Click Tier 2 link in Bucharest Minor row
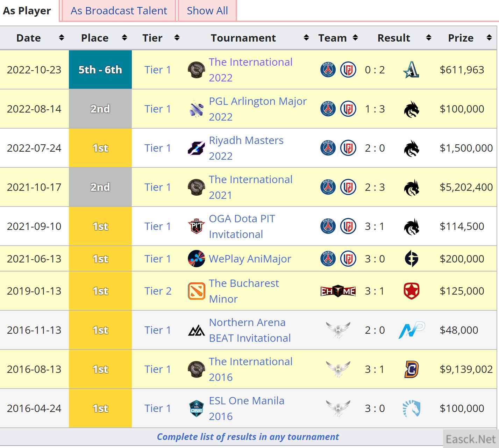The height and width of the screenshot is (448, 499). point(158,291)
